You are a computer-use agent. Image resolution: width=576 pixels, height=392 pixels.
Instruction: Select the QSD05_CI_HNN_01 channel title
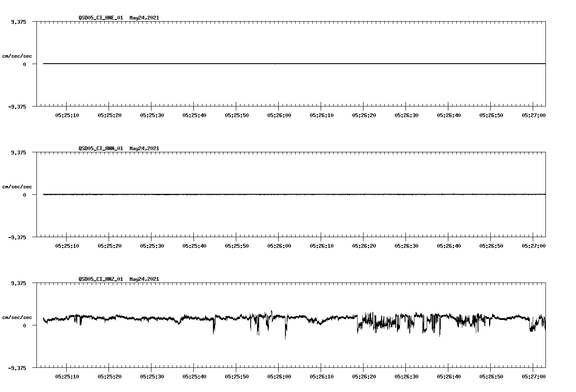coord(101,149)
